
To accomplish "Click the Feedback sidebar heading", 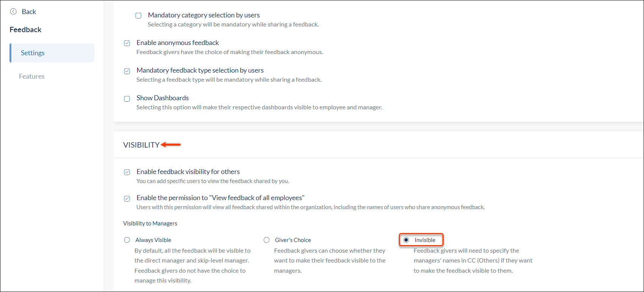I will pyautogui.click(x=25, y=30).
